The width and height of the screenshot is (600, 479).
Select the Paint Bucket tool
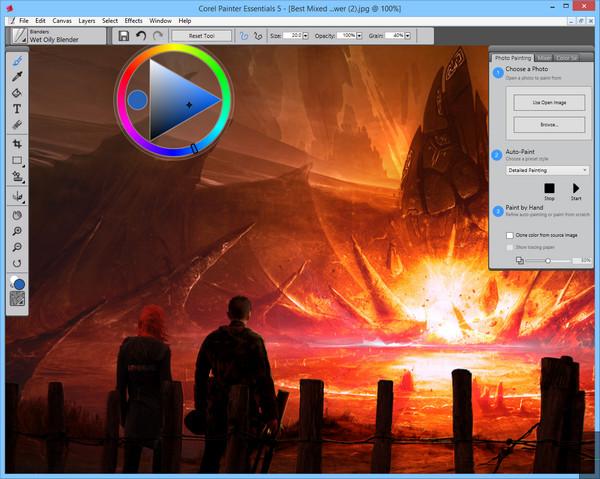click(17, 93)
